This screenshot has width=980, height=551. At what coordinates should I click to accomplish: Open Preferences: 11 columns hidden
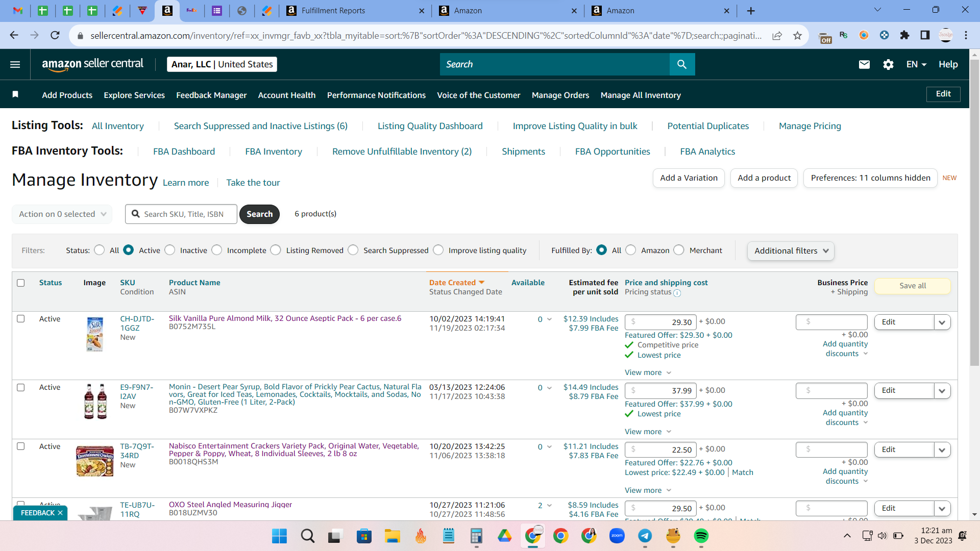[x=870, y=178]
